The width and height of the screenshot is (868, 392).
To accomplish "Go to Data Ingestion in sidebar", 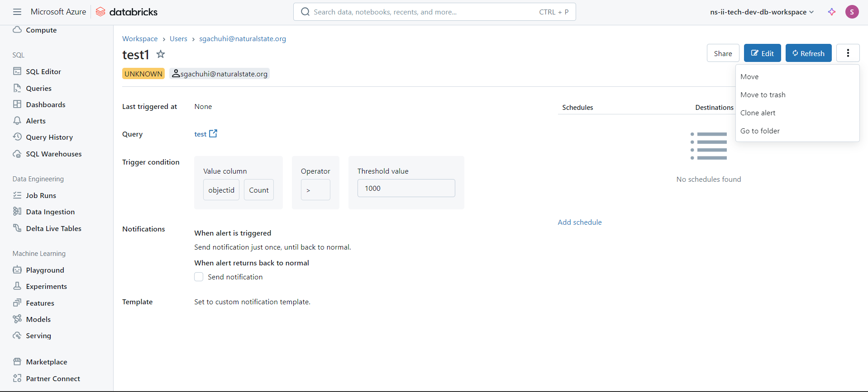I will tap(50, 212).
